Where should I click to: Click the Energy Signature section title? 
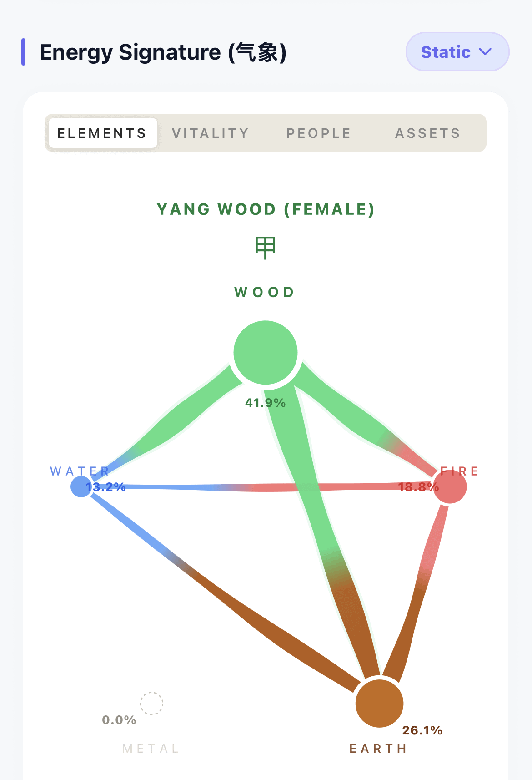[163, 52]
